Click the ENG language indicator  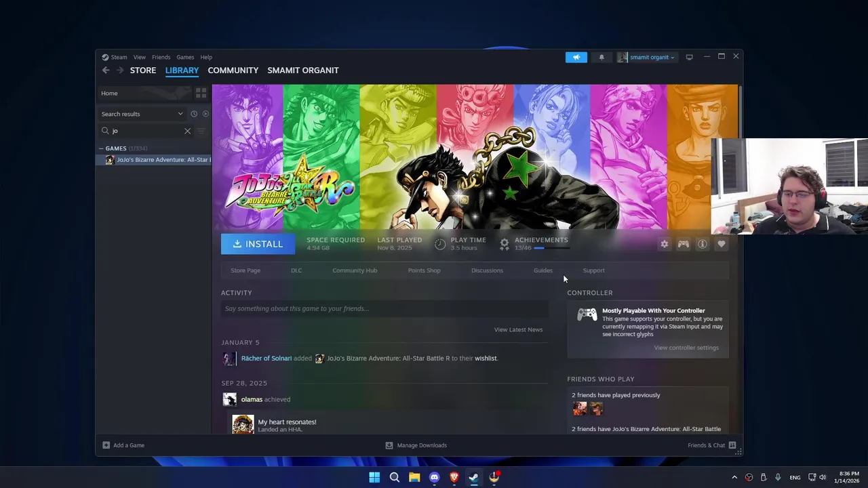(795, 477)
